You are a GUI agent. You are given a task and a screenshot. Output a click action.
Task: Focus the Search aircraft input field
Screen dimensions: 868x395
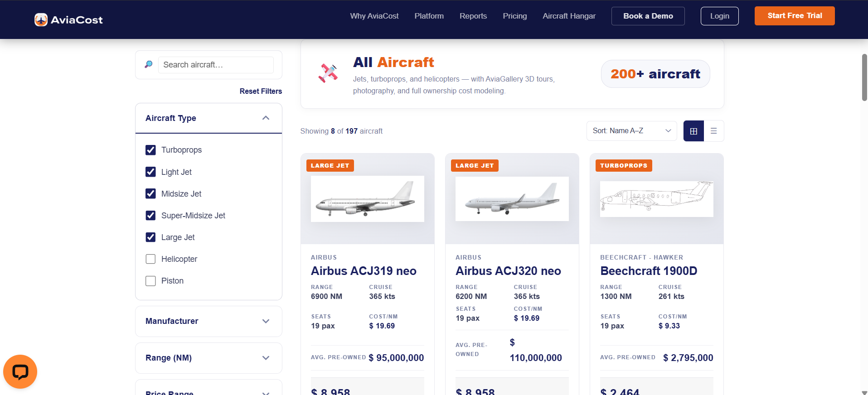pos(216,65)
